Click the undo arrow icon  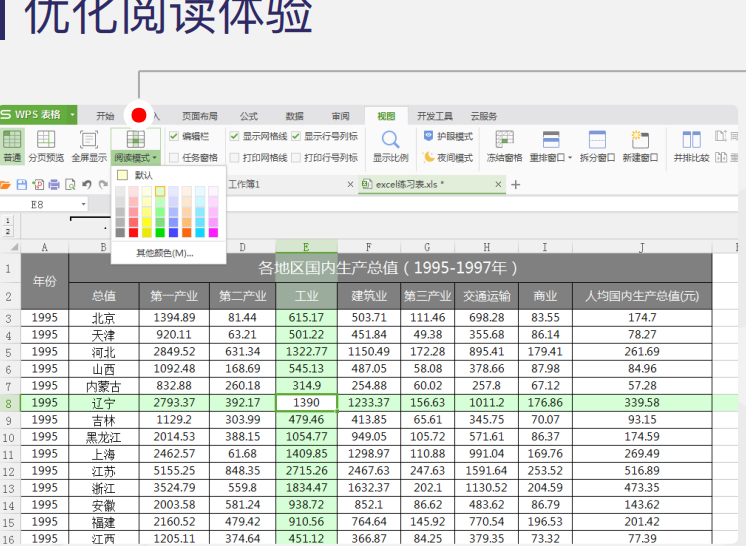(x=87, y=185)
